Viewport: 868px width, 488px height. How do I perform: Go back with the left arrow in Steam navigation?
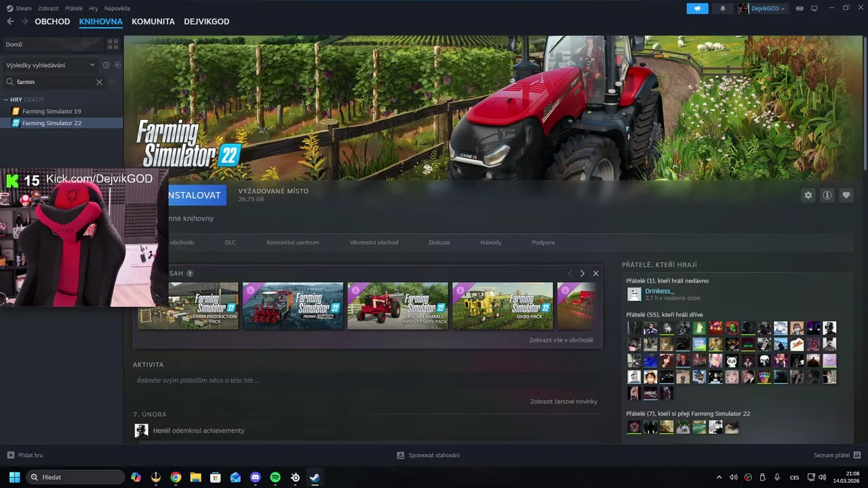[10, 22]
